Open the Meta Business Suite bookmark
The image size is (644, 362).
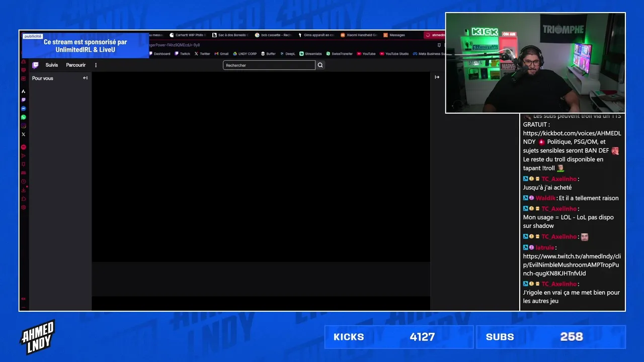(429, 54)
